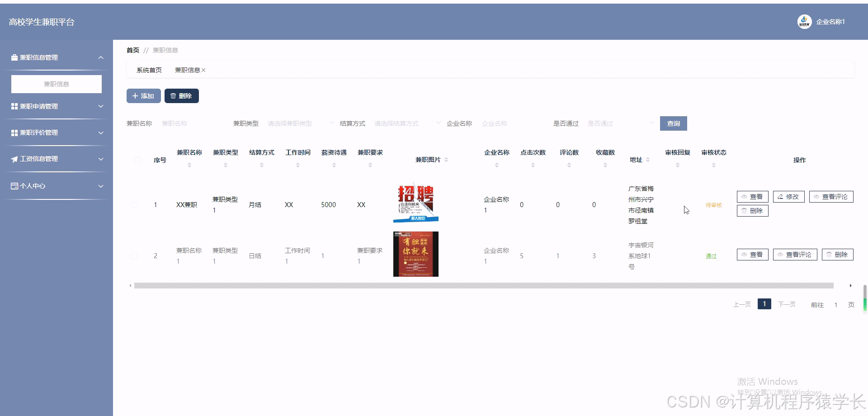The image size is (868, 416).
Task: Go to 首页 in the breadcrumb
Action: [x=133, y=50]
